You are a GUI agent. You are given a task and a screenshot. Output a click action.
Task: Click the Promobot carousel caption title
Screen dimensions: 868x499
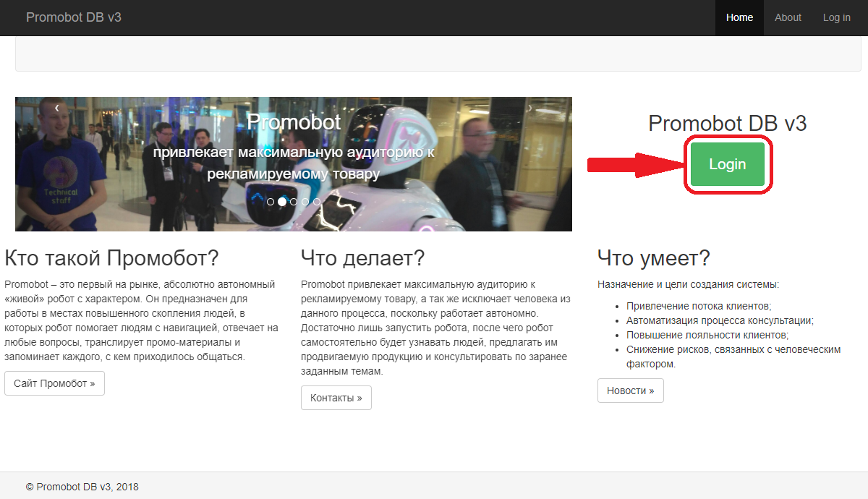click(294, 121)
